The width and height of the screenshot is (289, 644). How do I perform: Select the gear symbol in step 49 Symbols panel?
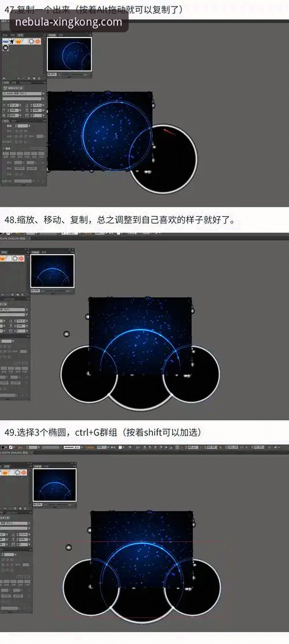click(x=17, y=472)
